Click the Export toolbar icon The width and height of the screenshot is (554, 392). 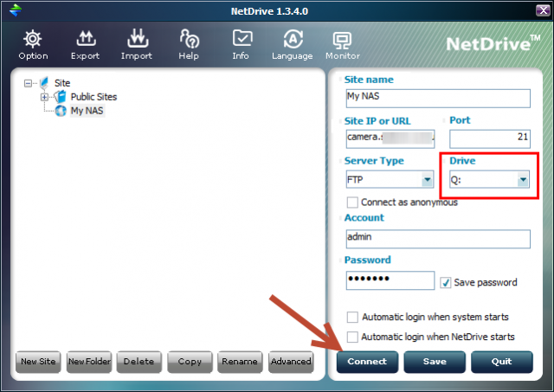86,39
